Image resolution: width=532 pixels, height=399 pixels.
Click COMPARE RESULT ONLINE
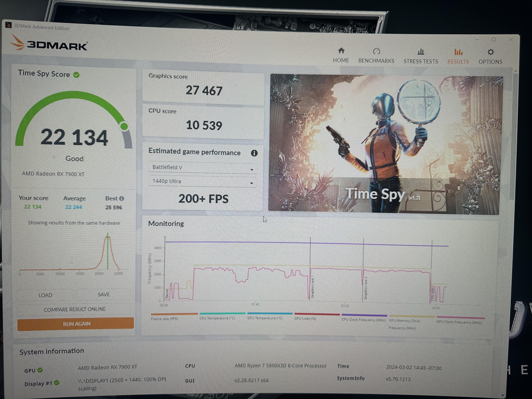(x=75, y=309)
